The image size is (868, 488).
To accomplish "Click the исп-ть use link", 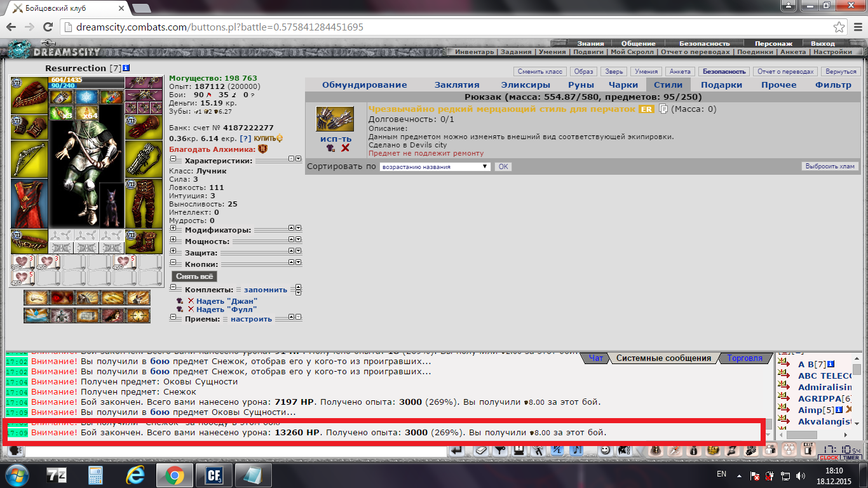I will [x=336, y=139].
